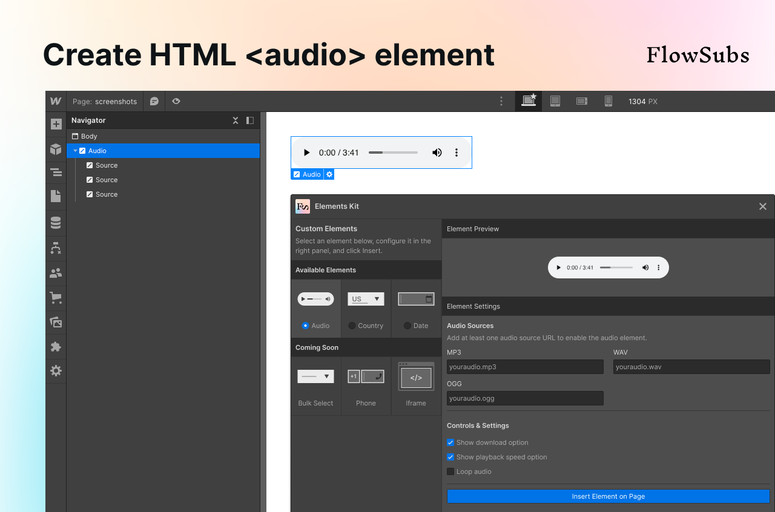This screenshot has width=775, height=512.
Task: Open the CMS database icon
Action: coord(56,223)
